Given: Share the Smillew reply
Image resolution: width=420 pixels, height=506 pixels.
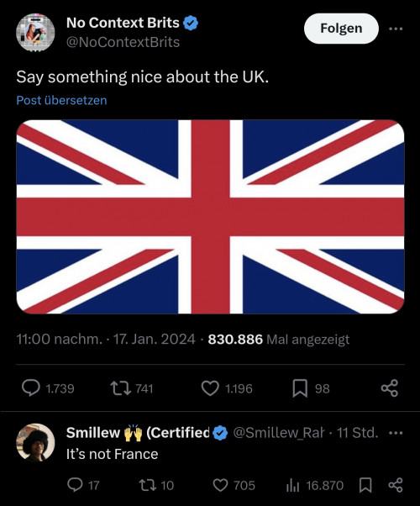Looking at the screenshot, I should (x=396, y=485).
